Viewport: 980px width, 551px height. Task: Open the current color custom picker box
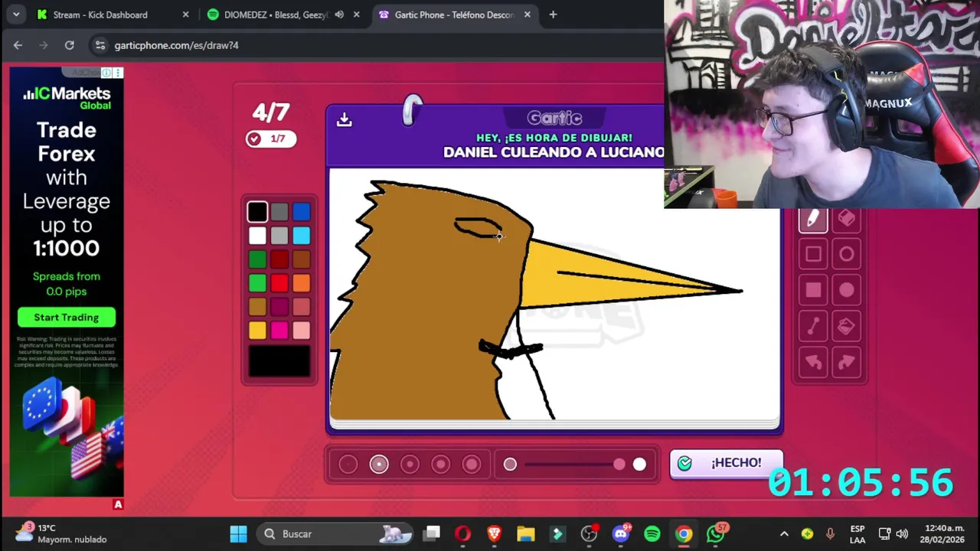coord(279,361)
